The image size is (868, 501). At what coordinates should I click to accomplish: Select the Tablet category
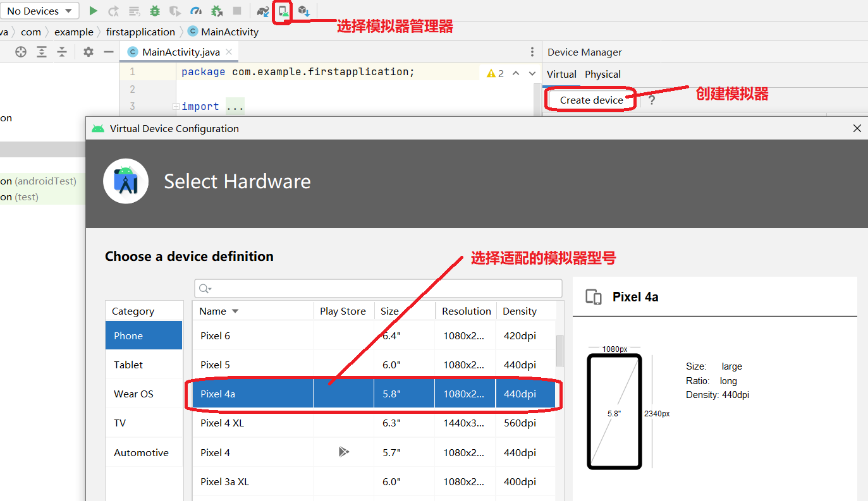128,365
